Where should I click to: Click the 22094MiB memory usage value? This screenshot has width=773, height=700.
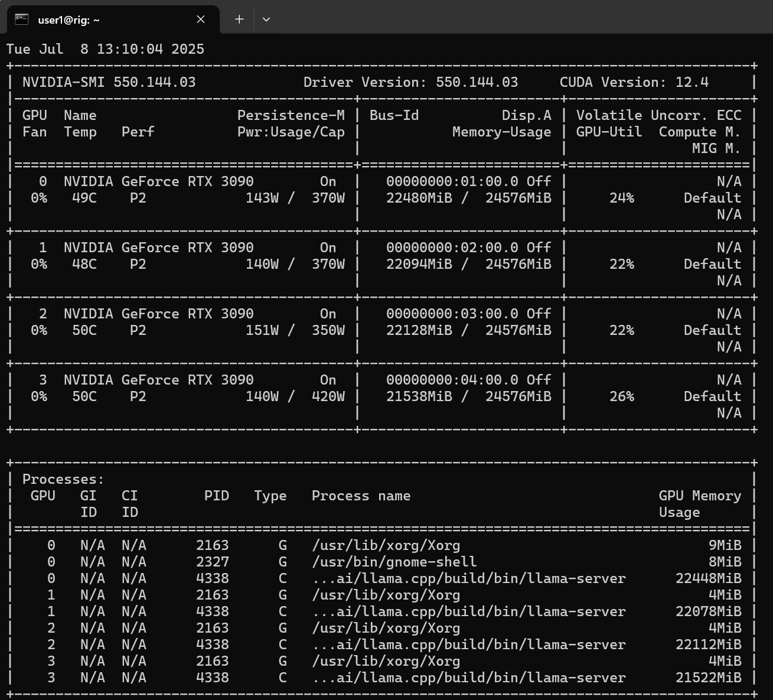point(419,265)
